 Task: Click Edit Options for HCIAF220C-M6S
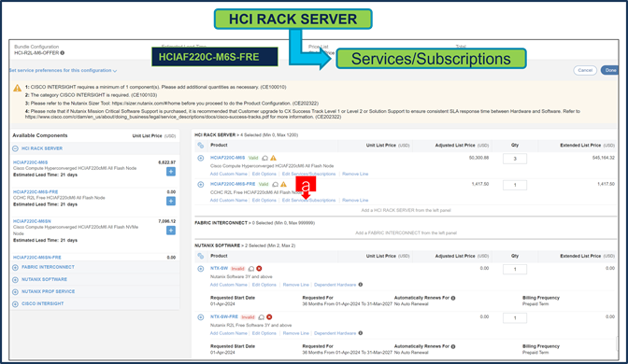coord(264,174)
